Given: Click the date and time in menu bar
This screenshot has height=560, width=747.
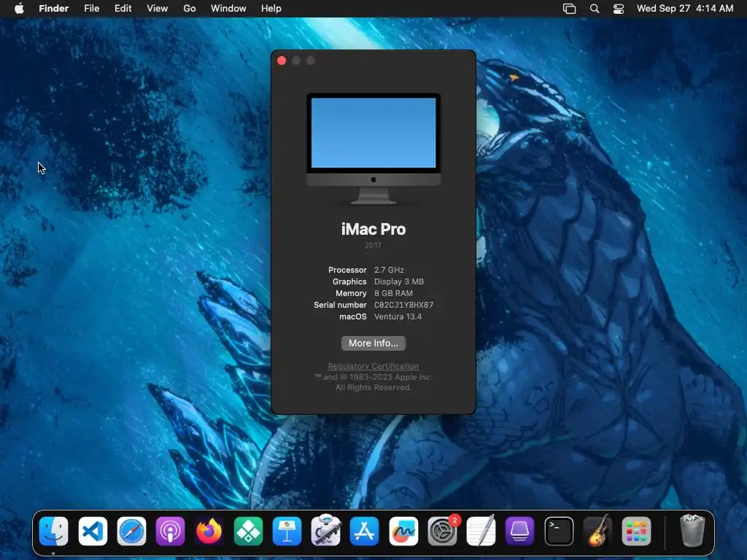Looking at the screenshot, I should tap(685, 9).
